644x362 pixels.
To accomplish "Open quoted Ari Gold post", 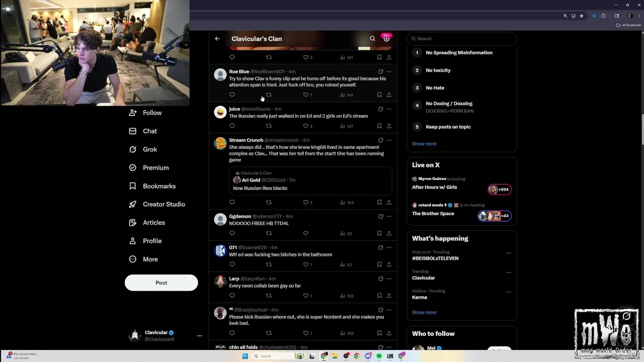I will [x=310, y=180].
